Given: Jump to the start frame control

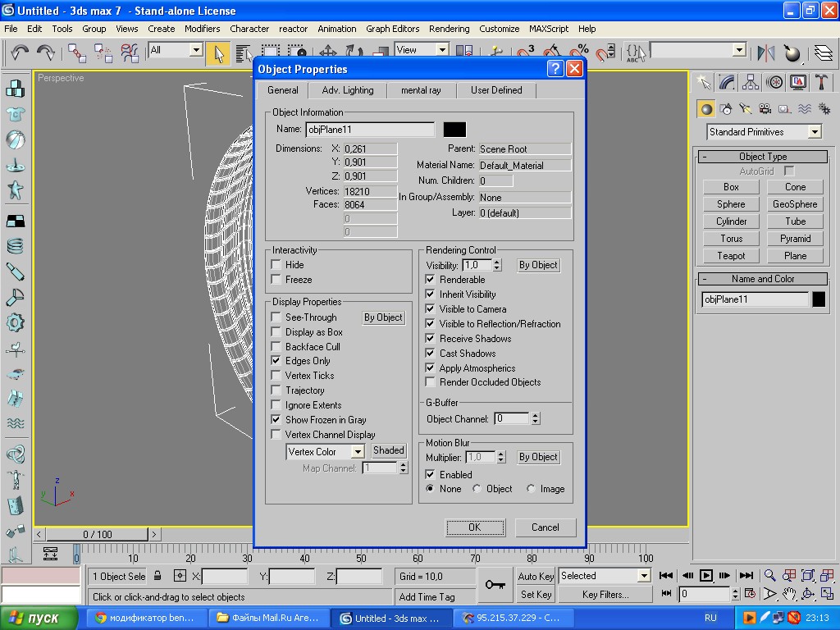Looking at the screenshot, I should pos(666,575).
